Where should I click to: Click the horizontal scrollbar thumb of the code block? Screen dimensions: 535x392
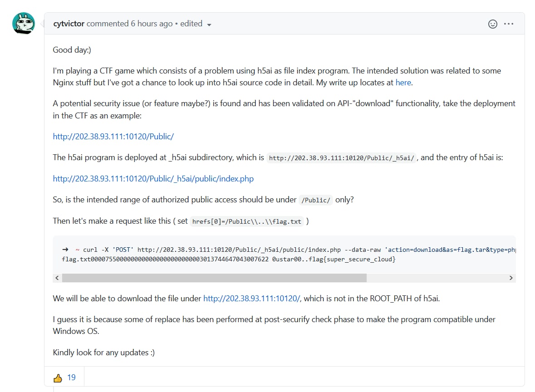(x=214, y=278)
